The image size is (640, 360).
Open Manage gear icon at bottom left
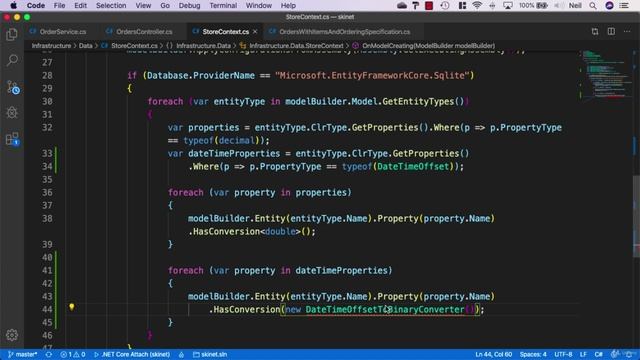[12, 335]
